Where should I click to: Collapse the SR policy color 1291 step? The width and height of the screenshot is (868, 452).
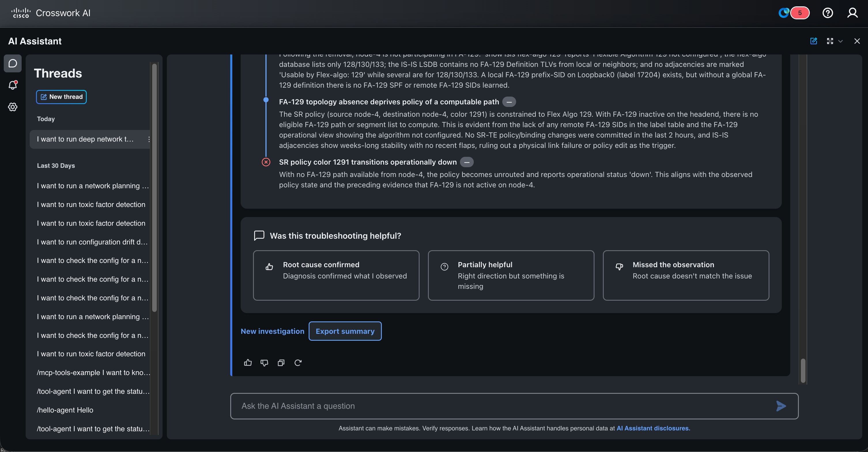[x=467, y=162]
